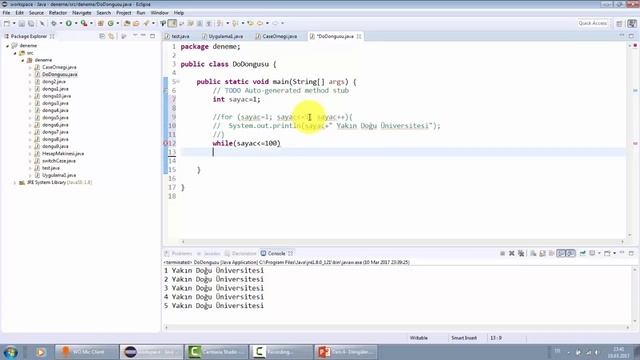Click the Quick Access search field
This screenshot has height=360, width=640.
[593, 23]
